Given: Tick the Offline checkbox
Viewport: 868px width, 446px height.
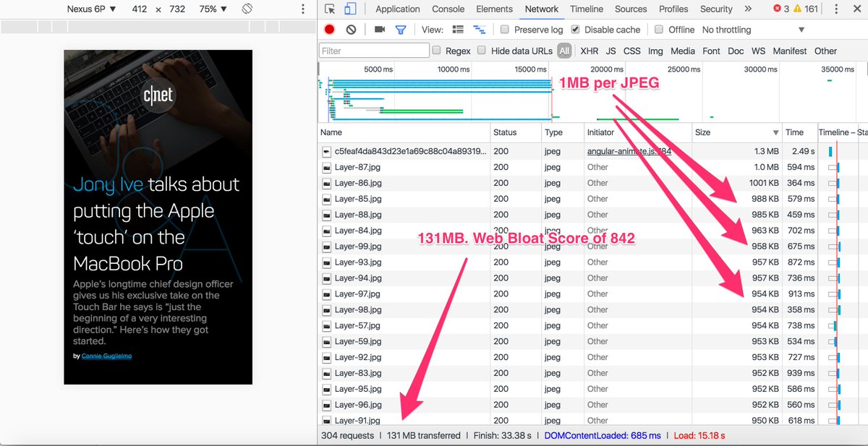Looking at the screenshot, I should pos(659,30).
